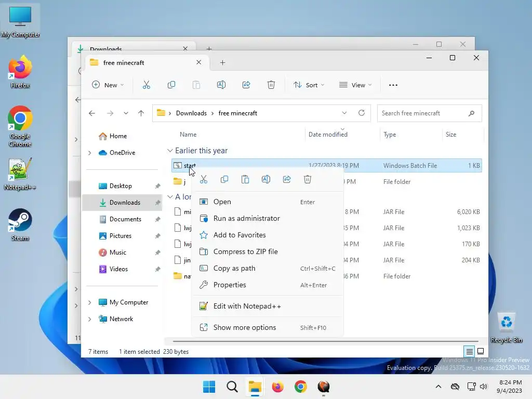Open taskbar Search

coord(232,387)
